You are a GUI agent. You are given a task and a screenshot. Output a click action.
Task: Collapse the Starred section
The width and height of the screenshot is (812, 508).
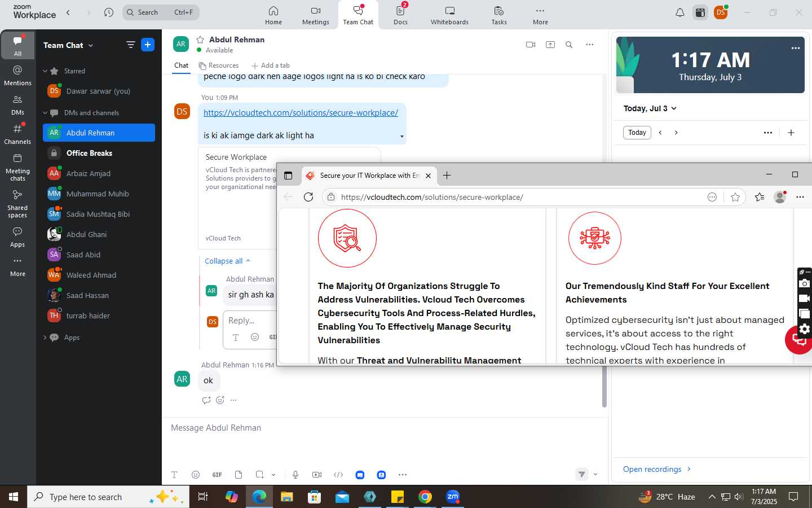click(45, 71)
